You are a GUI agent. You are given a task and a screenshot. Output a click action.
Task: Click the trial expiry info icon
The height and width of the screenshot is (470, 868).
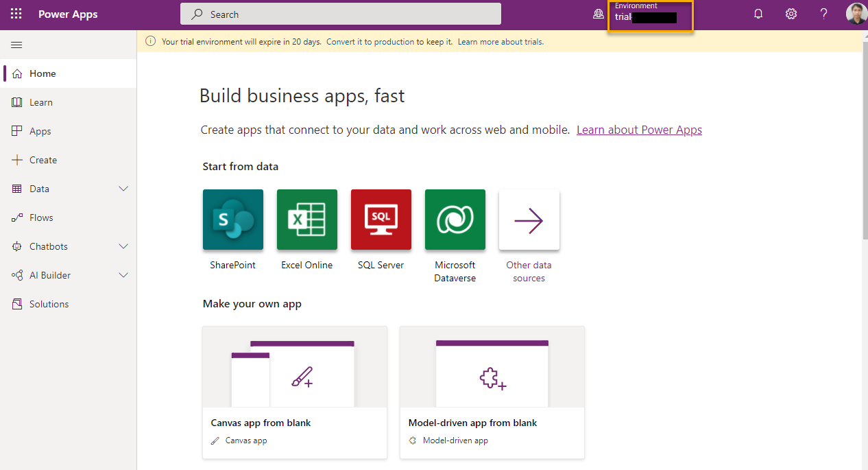pyautogui.click(x=151, y=42)
